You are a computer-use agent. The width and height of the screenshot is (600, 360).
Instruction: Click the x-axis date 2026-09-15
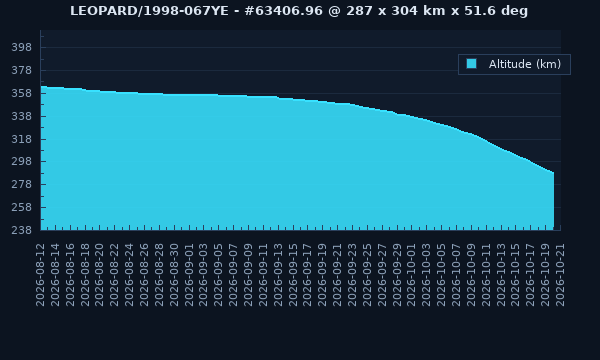click(293, 275)
